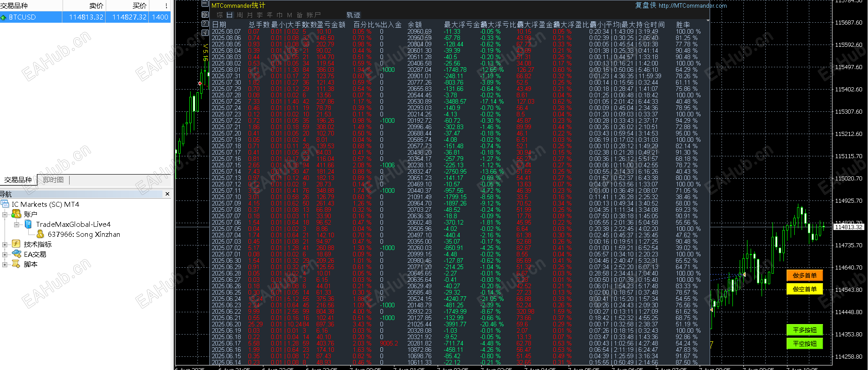Click the 余额 column header
The height and width of the screenshot is (370, 868).
pos(414,25)
